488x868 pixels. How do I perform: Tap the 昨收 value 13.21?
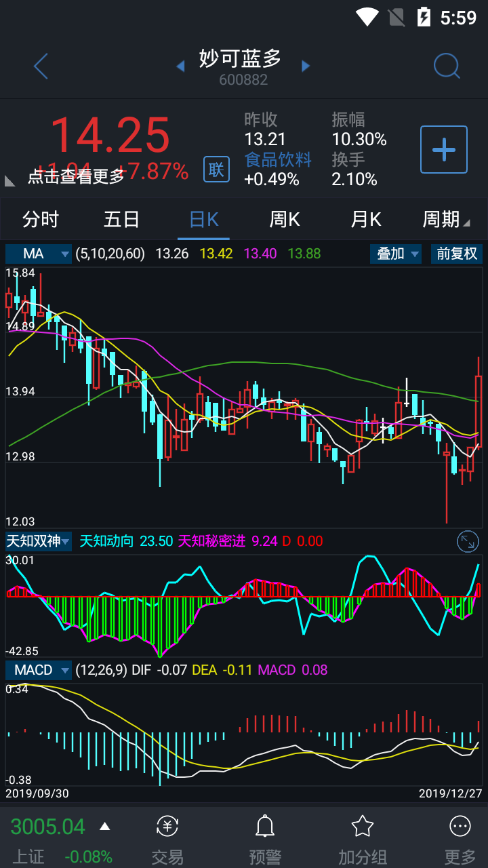(265, 140)
